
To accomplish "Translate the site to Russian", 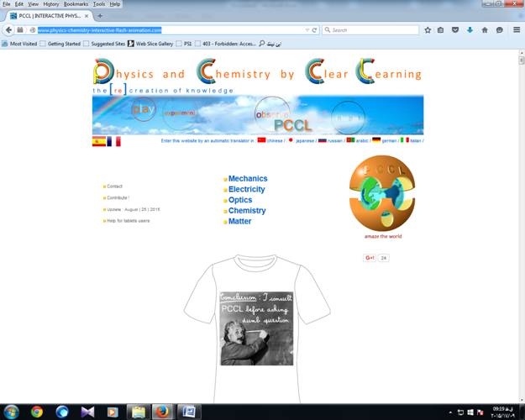I will (335, 140).
